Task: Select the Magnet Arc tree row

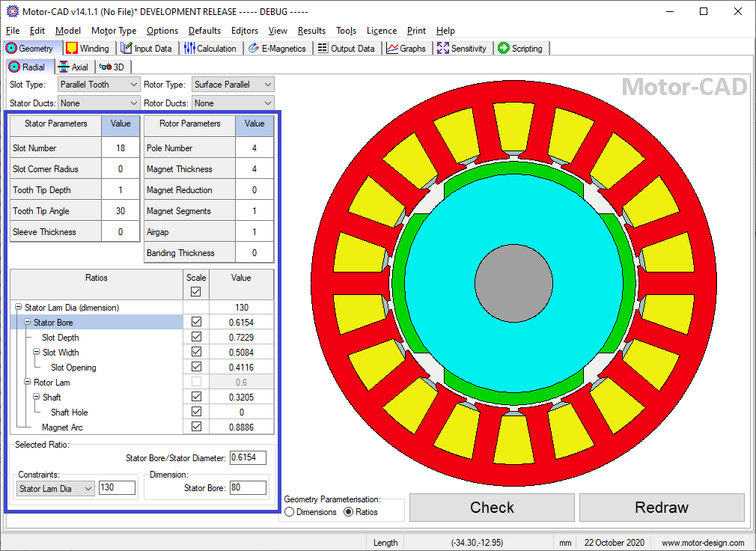Action: point(97,427)
